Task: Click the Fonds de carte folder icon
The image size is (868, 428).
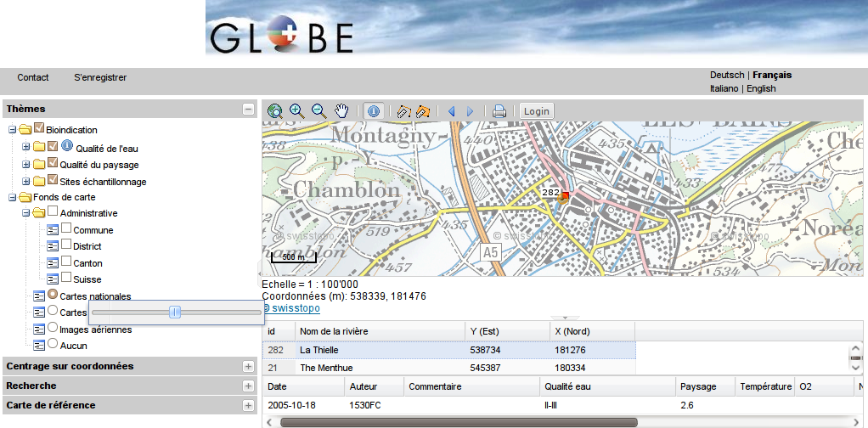Action: click(25, 197)
